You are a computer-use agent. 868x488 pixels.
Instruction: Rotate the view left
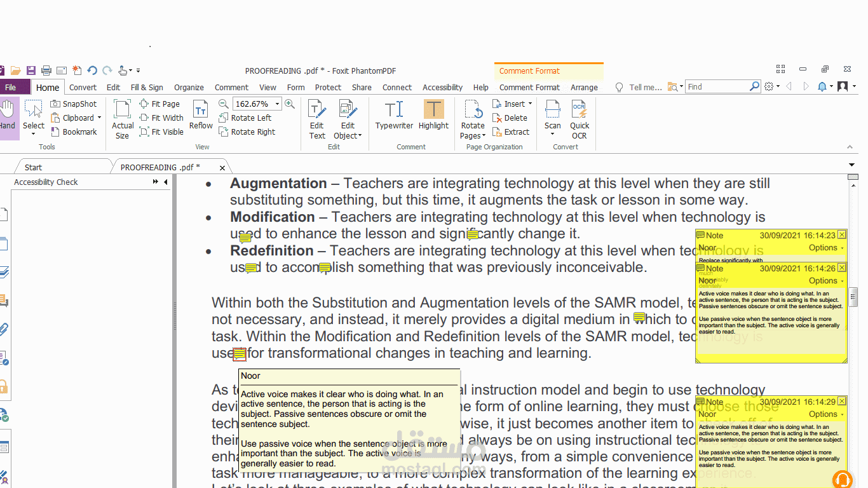pyautogui.click(x=245, y=118)
